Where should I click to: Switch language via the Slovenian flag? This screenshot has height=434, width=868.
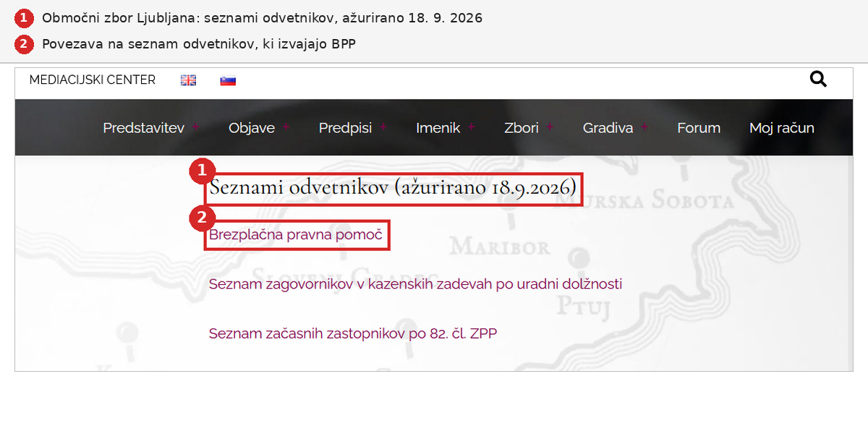(228, 80)
